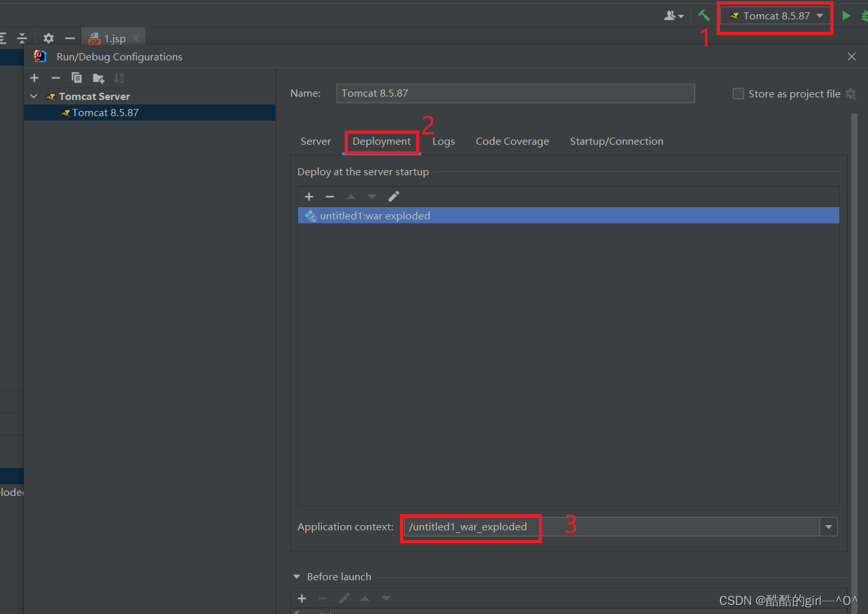Add new configuration with the plus icon
The width and height of the screenshot is (868, 614).
[34, 78]
